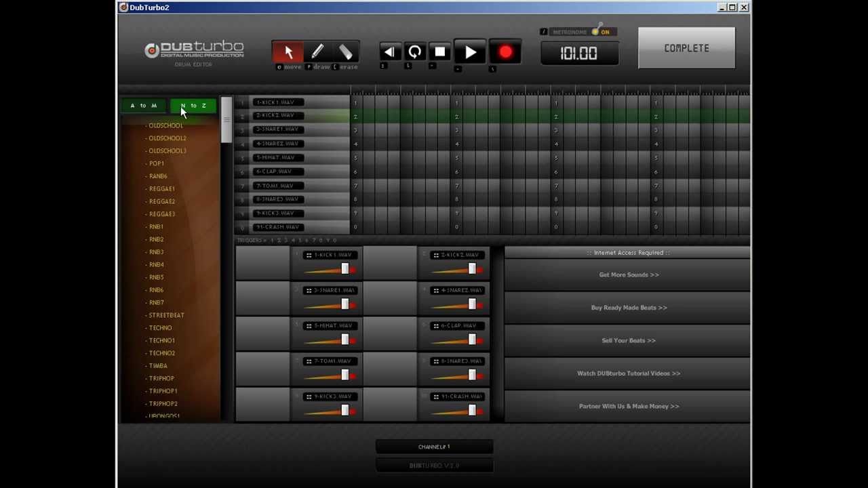Rewind to the beginning of the pattern
868x488 pixels.
(389, 52)
